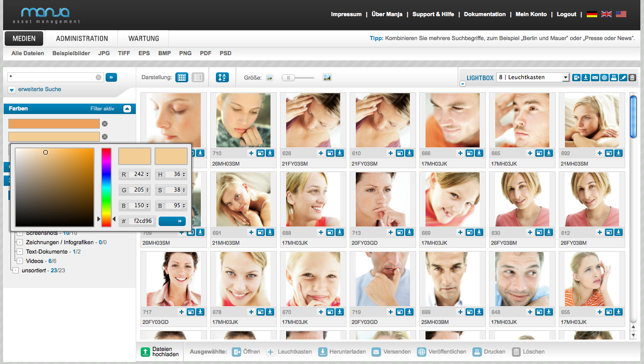Remove the darker orange color filter

tap(105, 124)
